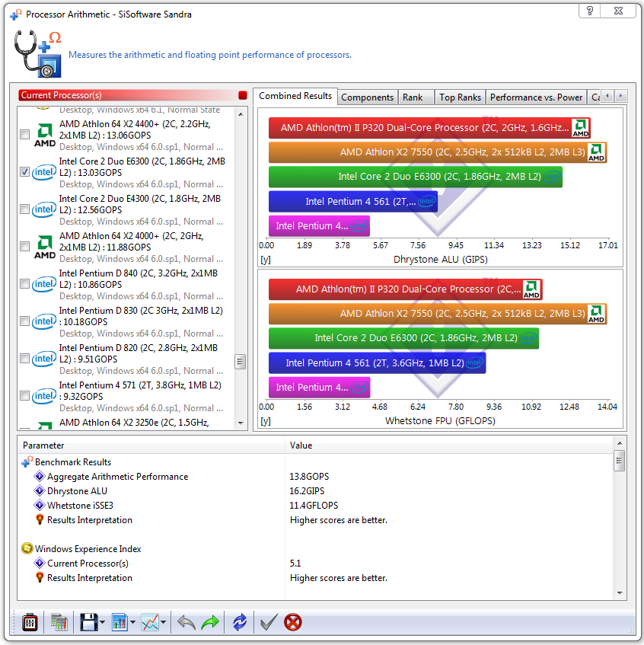Click diamond icon next to Dhrystone ALU
The width and height of the screenshot is (644, 645).
pyautogui.click(x=40, y=490)
